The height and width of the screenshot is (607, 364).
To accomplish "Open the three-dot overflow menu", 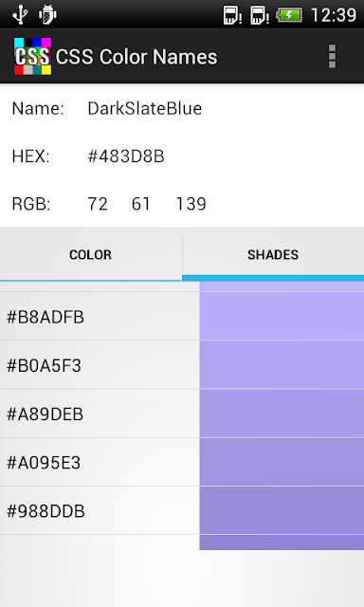I will (332, 57).
